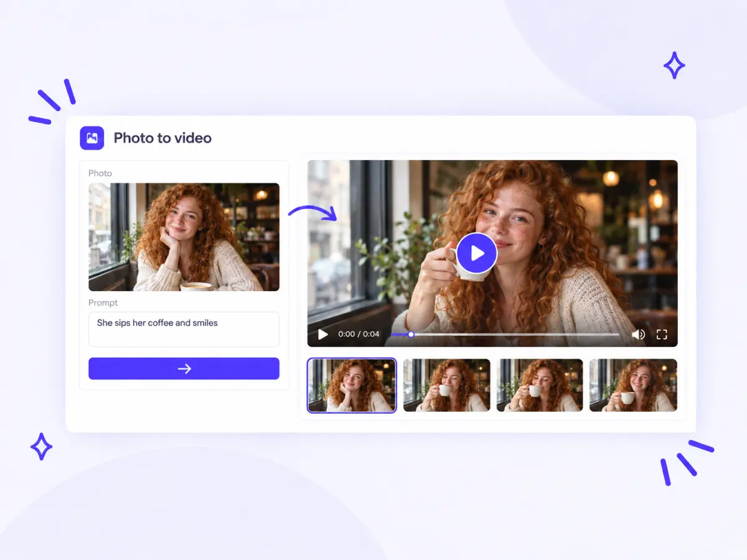Click the uploaded photo of woman resting chin
Viewport: 747px width, 560px height.
click(184, 237)
